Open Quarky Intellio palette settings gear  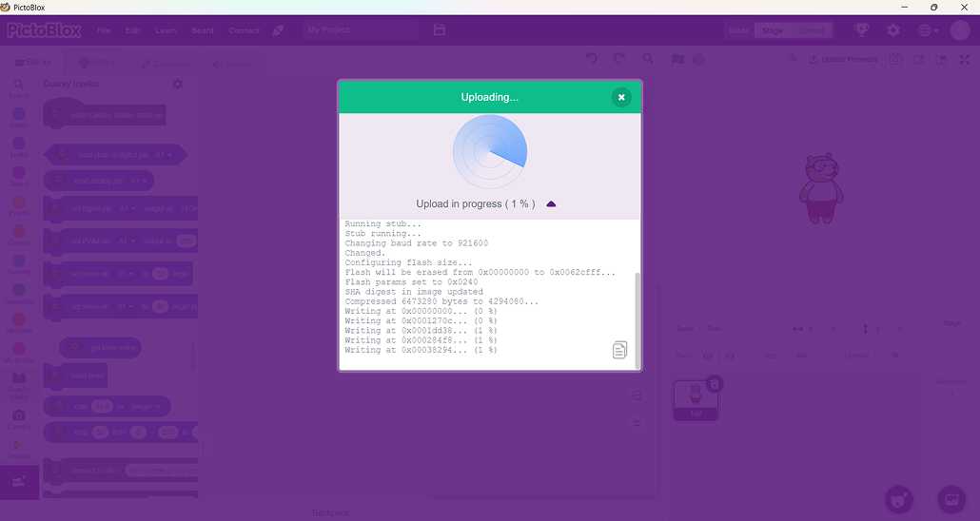pyautogui.click(x=178, y=84)
